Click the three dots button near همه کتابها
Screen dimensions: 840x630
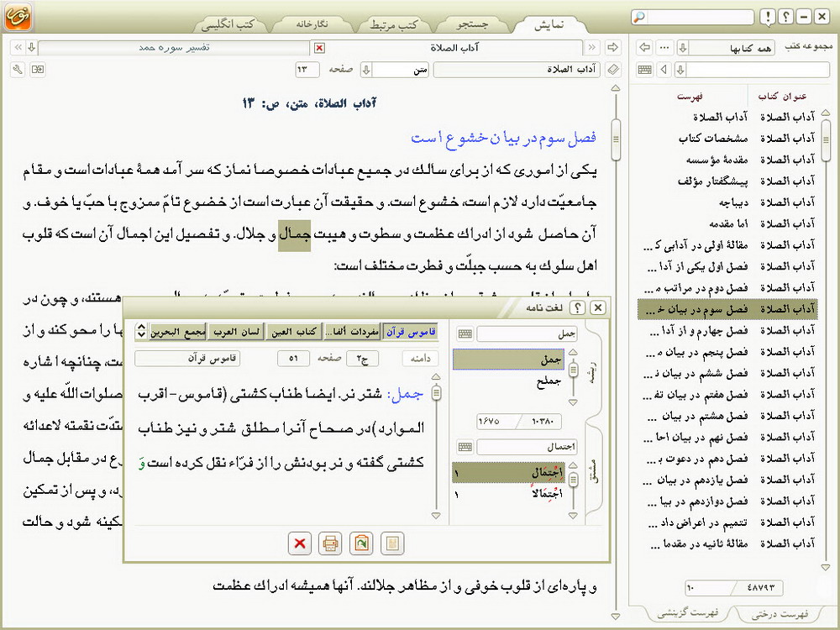point(664,48)
